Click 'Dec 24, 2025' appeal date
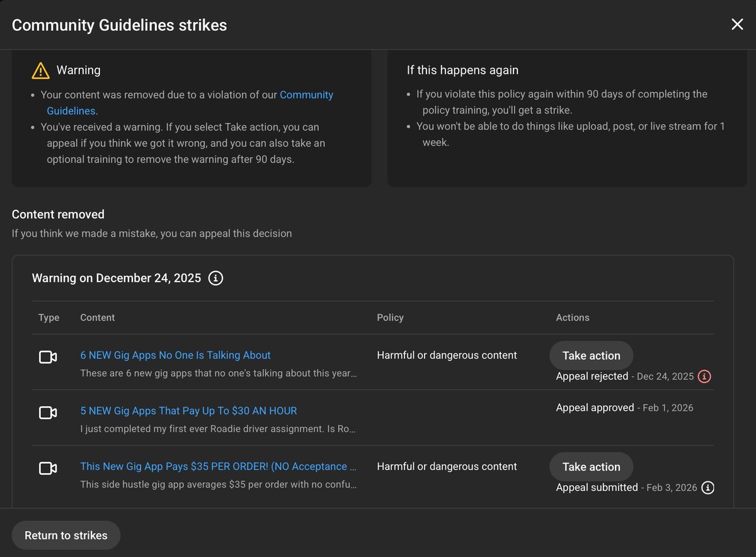The height and width of the screenshot is (557, 756). click(665, 376)
